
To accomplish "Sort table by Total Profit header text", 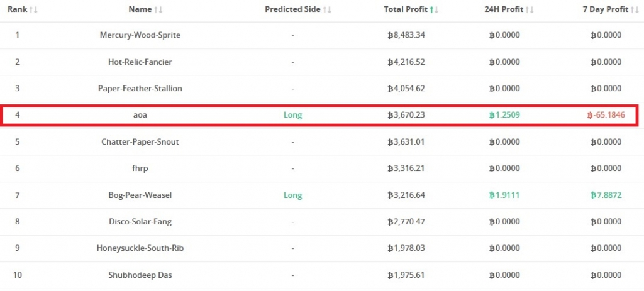I will (x=405, y=10).
